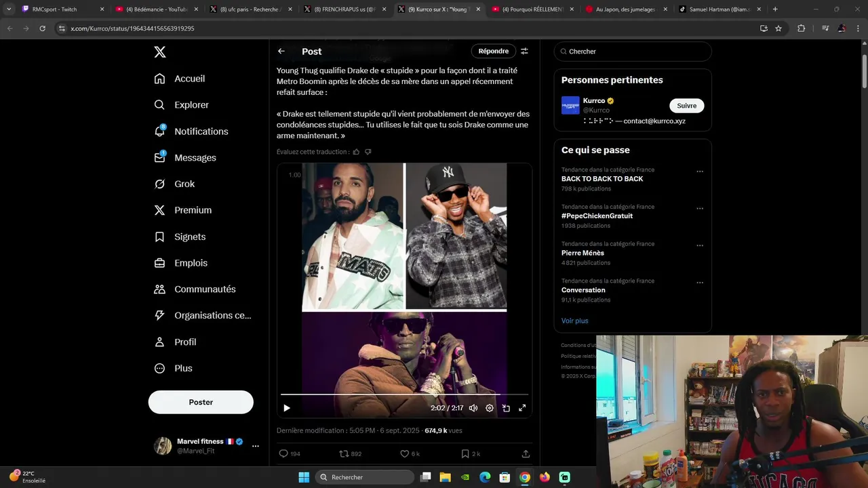The image size is (868, 488).
Task: Play the video
Action: 287,408
